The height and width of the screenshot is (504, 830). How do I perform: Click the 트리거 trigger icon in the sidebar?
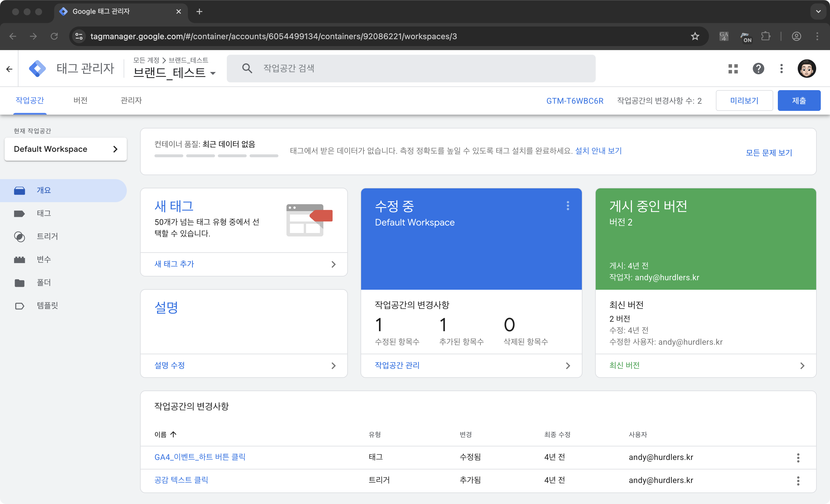tap(20, 237)
